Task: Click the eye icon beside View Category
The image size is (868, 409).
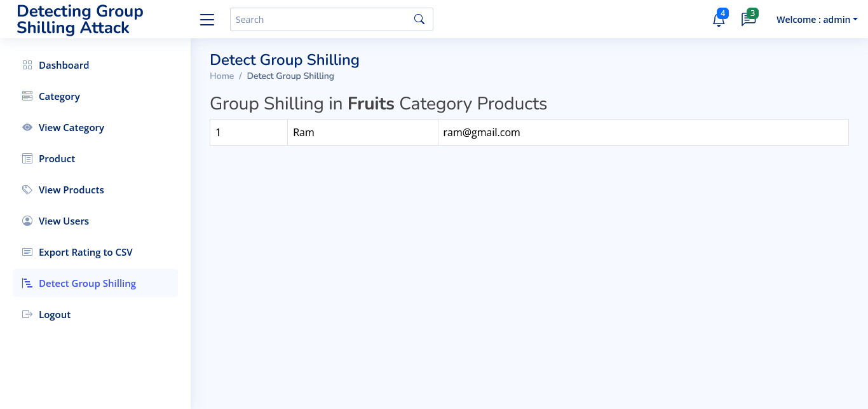Action: point(27,127)
